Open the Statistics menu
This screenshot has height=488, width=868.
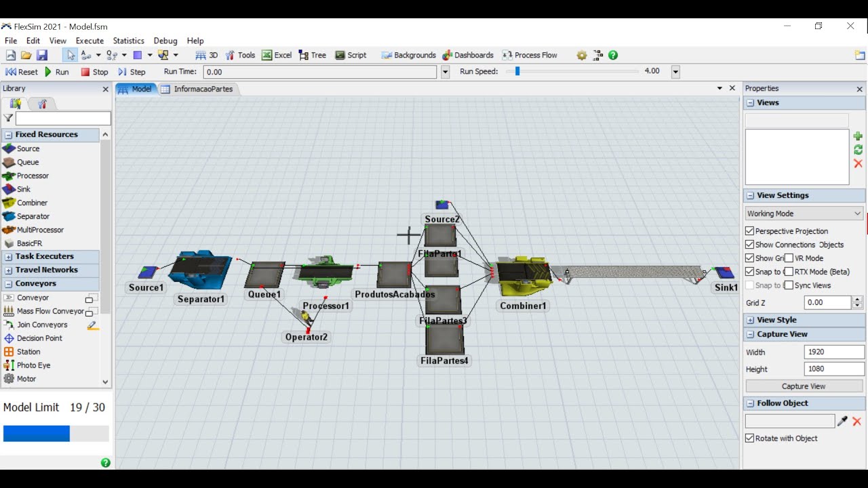point(129,41)
